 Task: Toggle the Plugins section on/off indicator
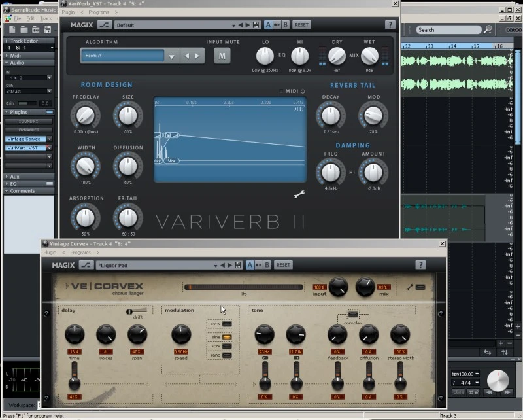(x=50, y=112)
